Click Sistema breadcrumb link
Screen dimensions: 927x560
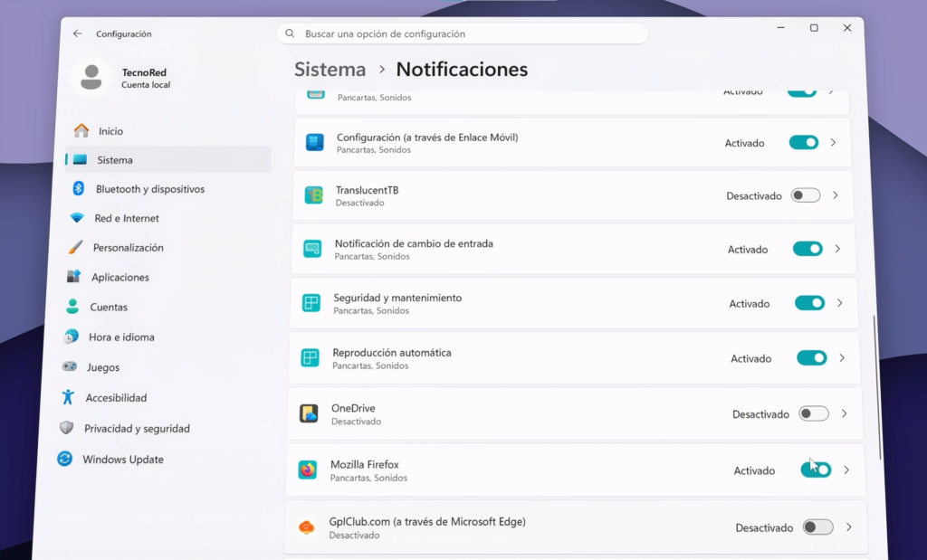point(330,69)
